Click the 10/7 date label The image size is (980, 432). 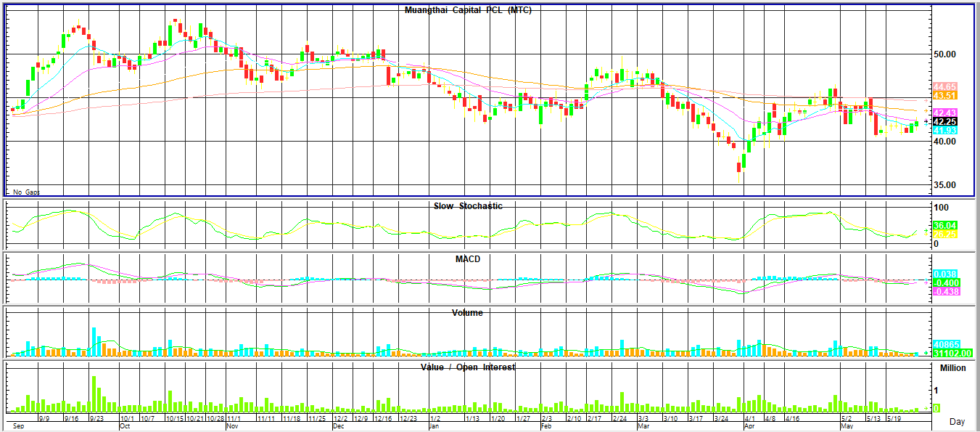coord(147,419)
